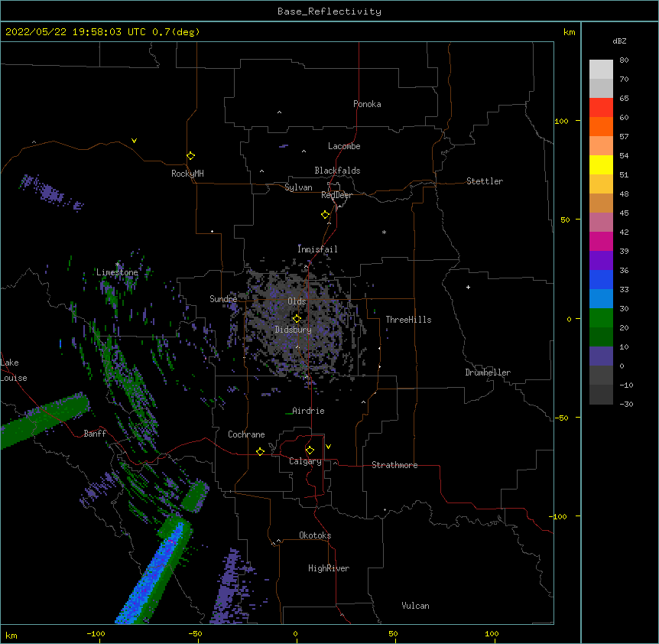Click the Cochrane label
Image resolution: width=659 pixels, height=644 pixels.
pyautogui.click(x=246, y=434)
